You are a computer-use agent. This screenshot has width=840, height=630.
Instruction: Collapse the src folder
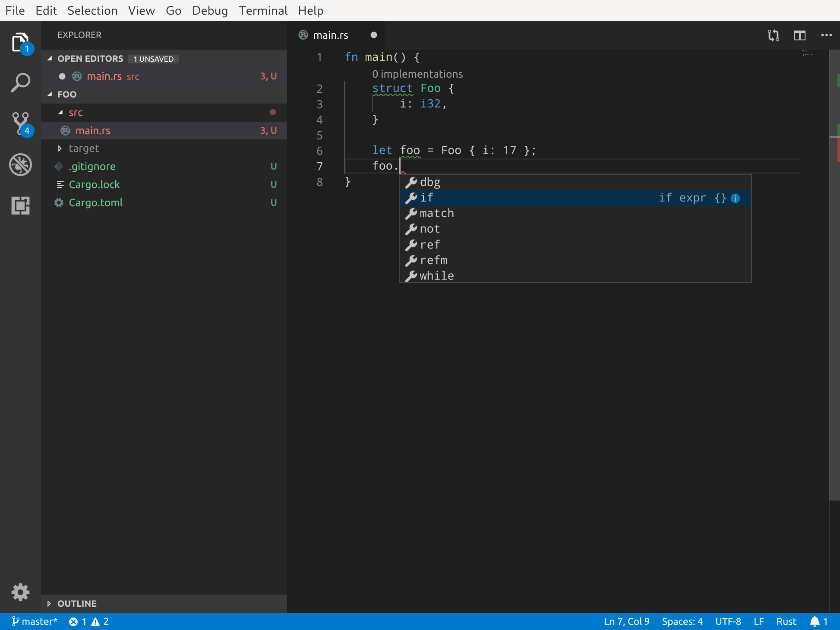pos(60,112)
